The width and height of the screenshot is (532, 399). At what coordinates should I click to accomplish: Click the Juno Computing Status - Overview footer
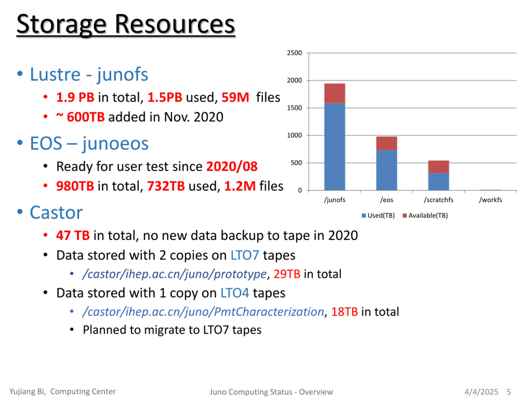coord(271,392)
